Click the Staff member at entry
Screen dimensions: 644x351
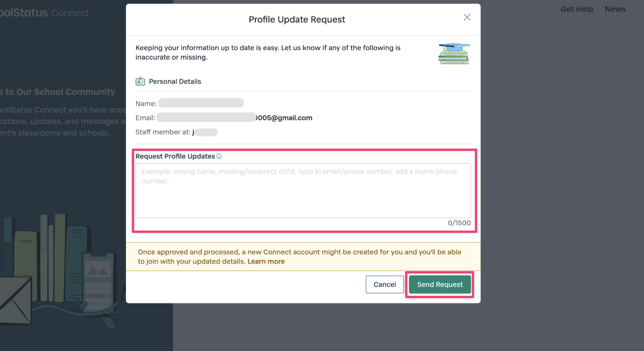point(176,132)
